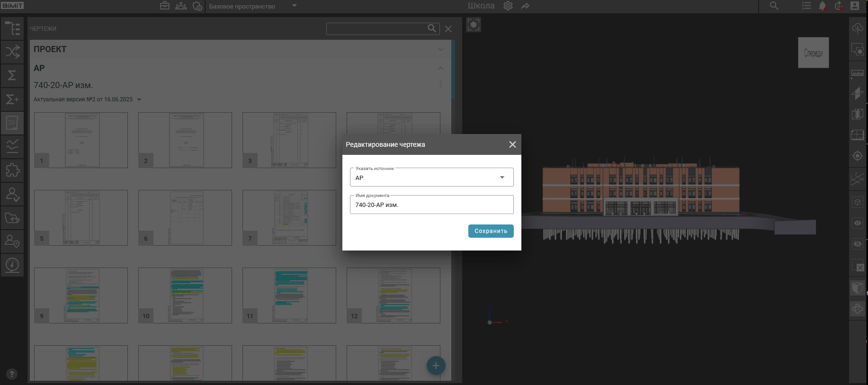
Task: Click the shuffle arrows icon in sidebar
Action: [x=12, y=52]
